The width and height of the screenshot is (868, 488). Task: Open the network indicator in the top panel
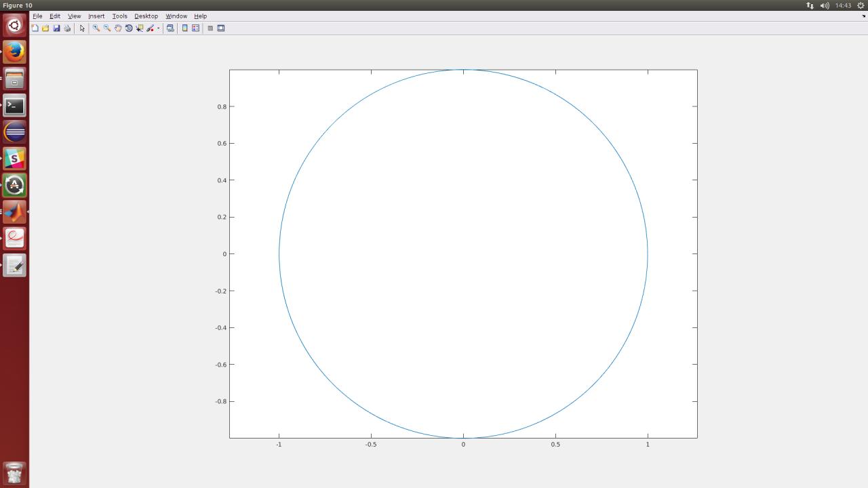[810, 5]
